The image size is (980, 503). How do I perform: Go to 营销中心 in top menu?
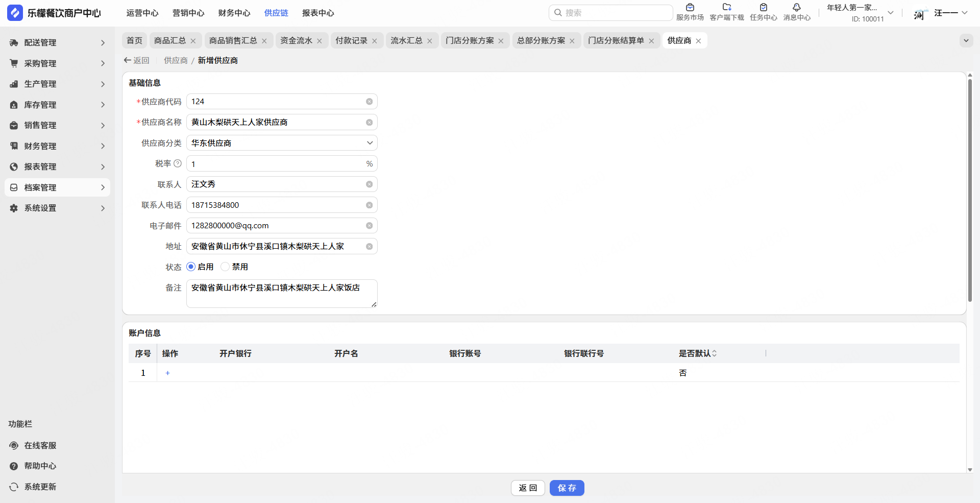click(x=188, y=13)
